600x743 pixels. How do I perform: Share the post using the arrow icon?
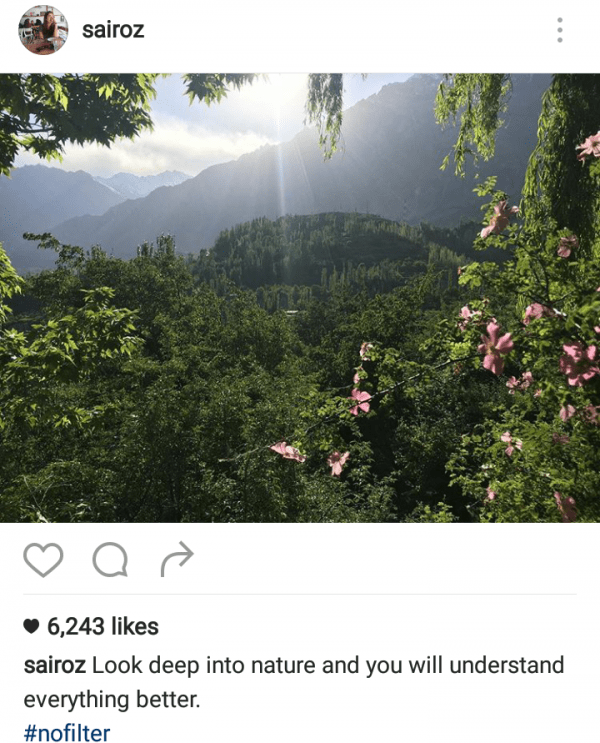click(x=177, y=559)
